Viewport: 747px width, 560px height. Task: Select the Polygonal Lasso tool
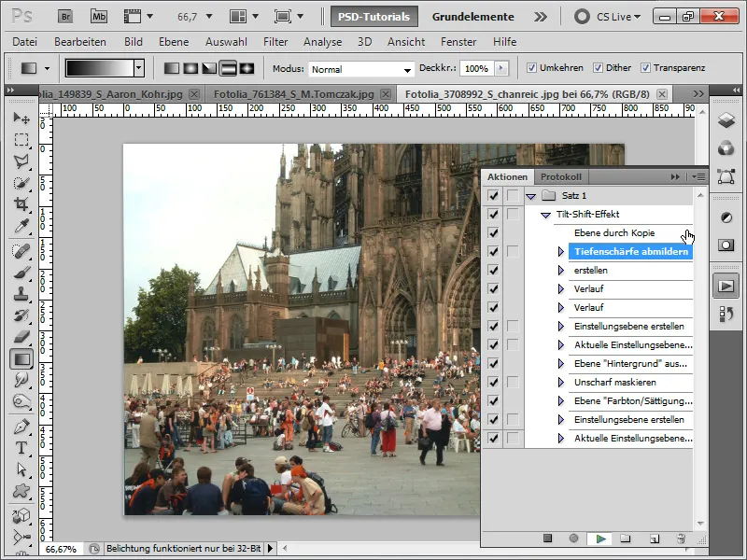pyautogui.click(x=21, y=161)
